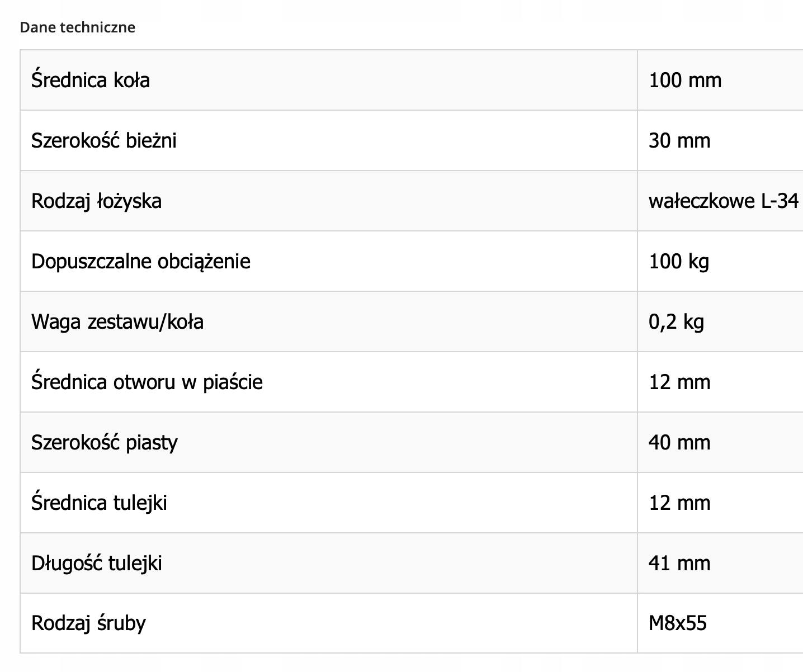Click the "30 mm" tread width value
This screenshot has height=672, width=803.
(x=679, y=140)
